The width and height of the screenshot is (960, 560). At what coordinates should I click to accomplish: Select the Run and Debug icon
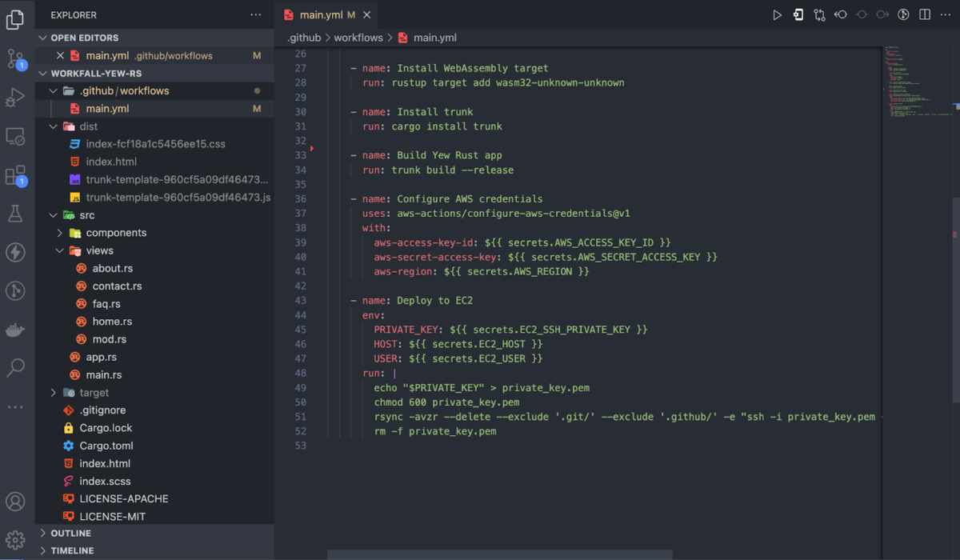coord(16,96)
